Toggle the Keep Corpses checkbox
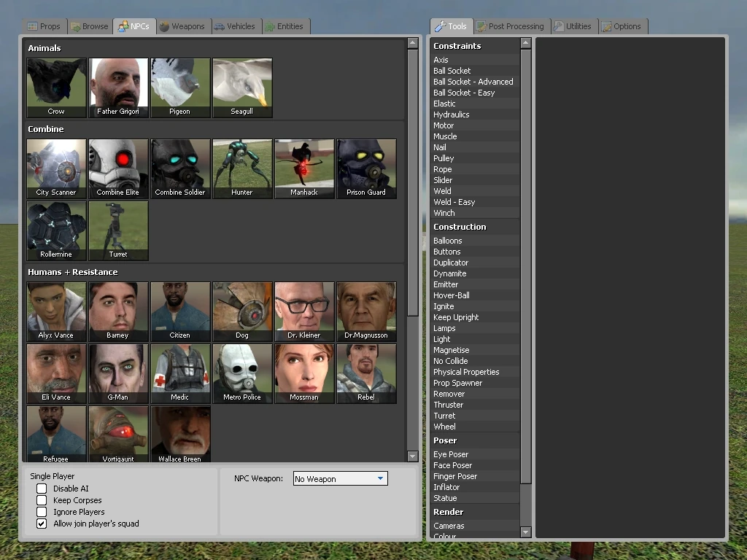The width and height of the screenshot is (747, 560). point(42,500)
